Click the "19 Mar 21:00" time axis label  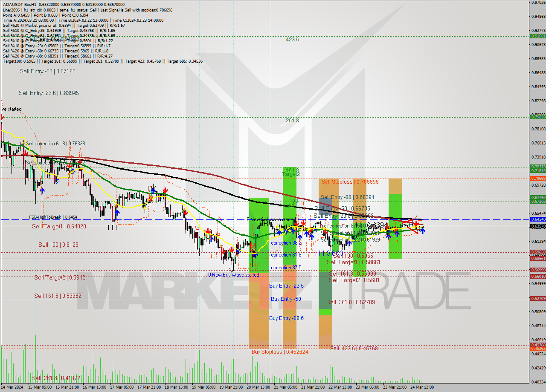232,387
